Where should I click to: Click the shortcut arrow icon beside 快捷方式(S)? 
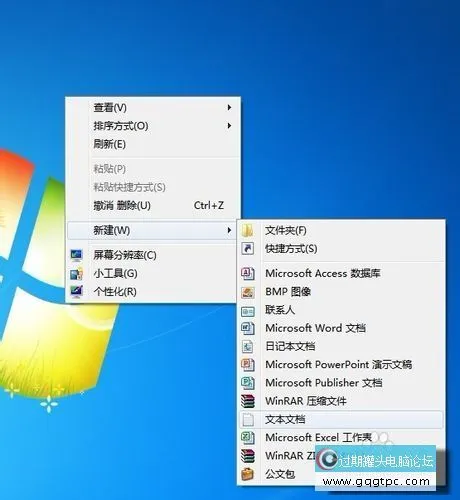247,248
